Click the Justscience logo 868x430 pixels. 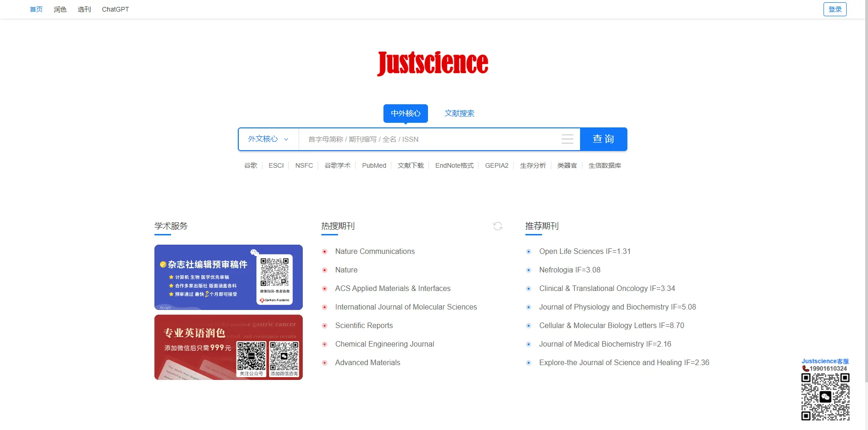tap(433, 63)
